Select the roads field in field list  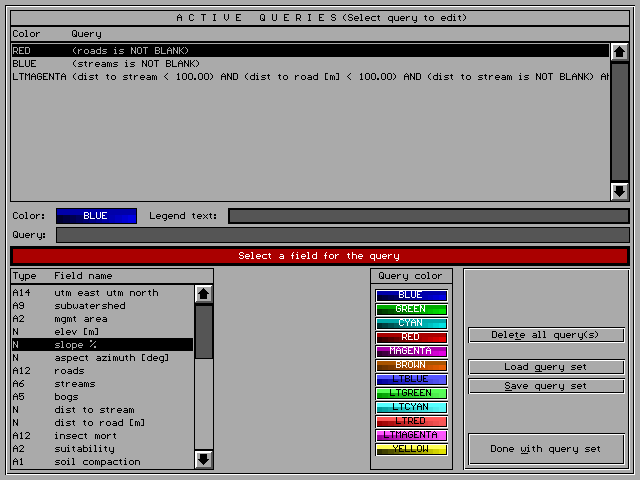(102, 371)
